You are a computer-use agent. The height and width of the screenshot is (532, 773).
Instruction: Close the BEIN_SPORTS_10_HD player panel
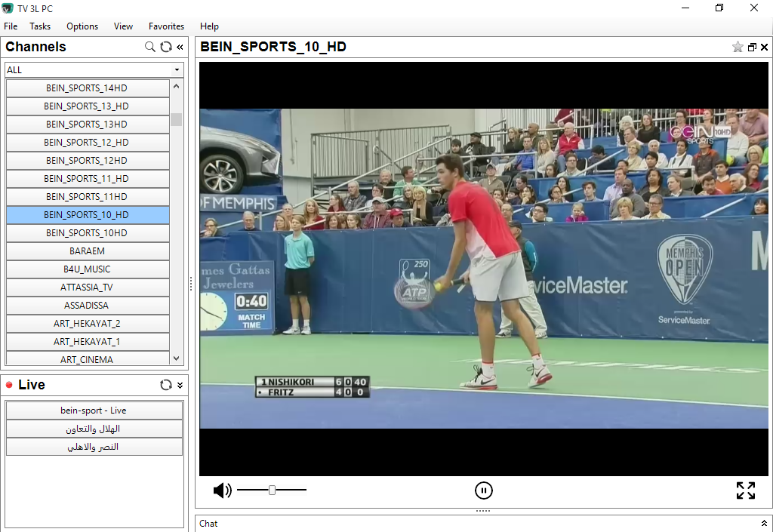click(764, 48)
